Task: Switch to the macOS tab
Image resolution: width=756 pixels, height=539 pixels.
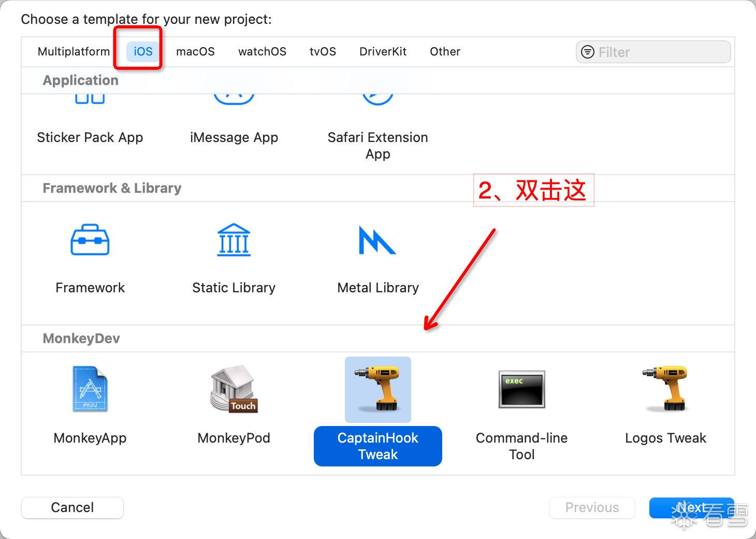Action: pos(195,52)
